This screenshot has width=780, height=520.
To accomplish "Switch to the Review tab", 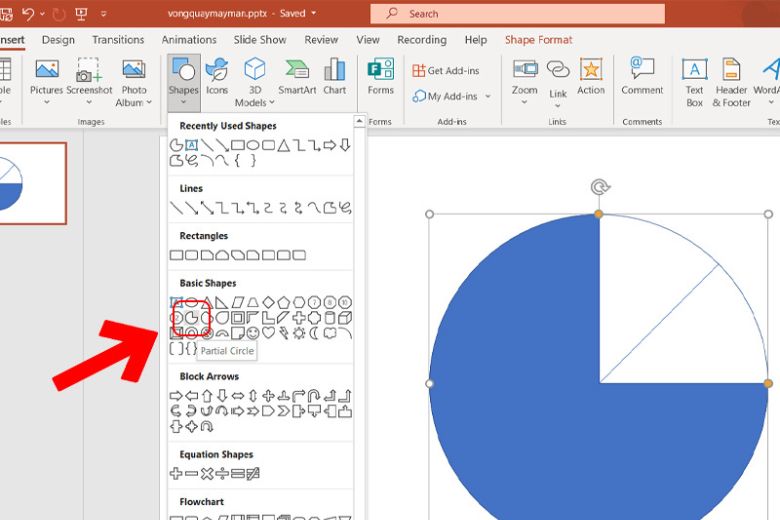I will [321, 40].
